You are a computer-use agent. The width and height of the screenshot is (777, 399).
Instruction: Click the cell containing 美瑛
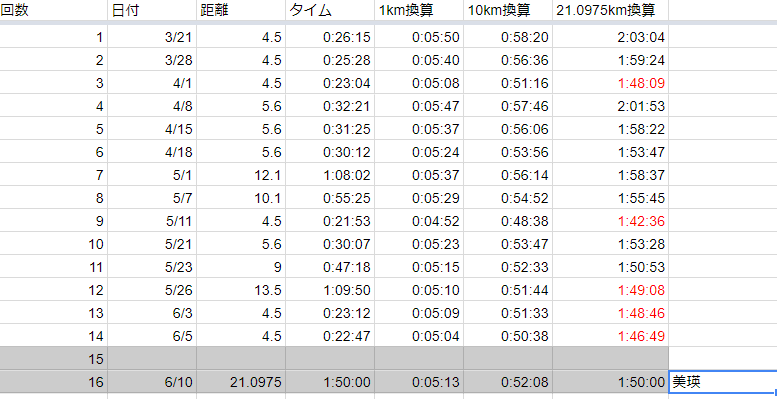[723, 382]
